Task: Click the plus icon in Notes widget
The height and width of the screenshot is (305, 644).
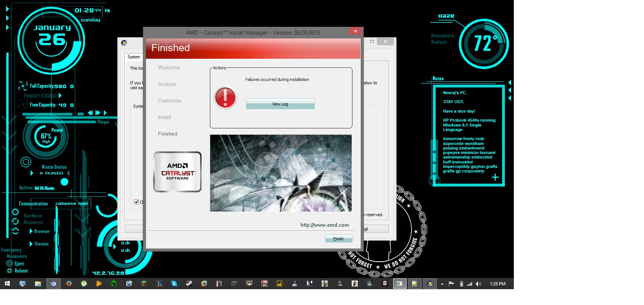Action: click(495, 177)
